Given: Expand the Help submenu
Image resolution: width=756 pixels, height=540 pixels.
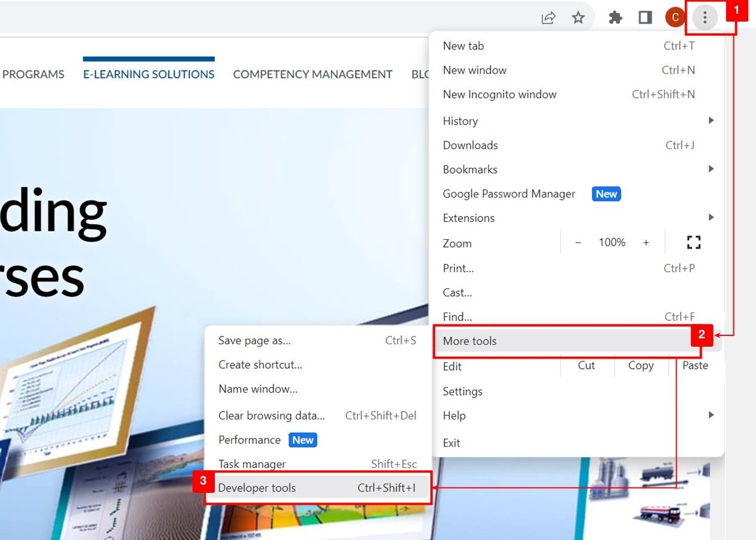Looking at the screenshot, I should (x=576, y=416).
